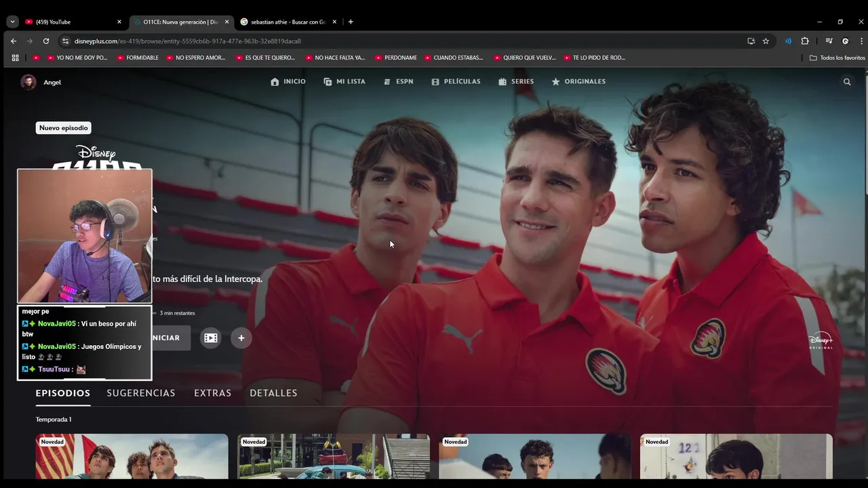Open the CUANDO ESTABAS... bookmark

click(454, 58)
